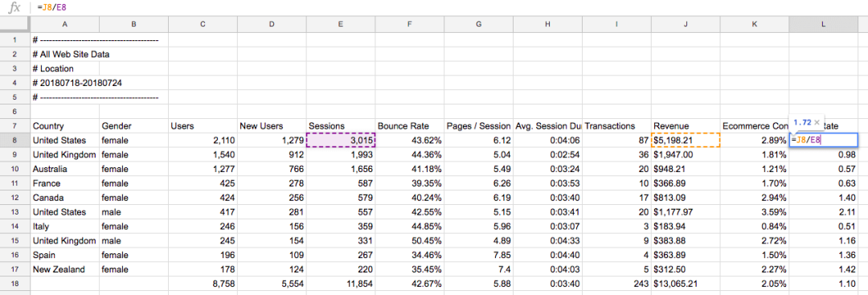Click the revenue cell $5,198.21
Screen dimensions: 868x295
pos(686,141)
